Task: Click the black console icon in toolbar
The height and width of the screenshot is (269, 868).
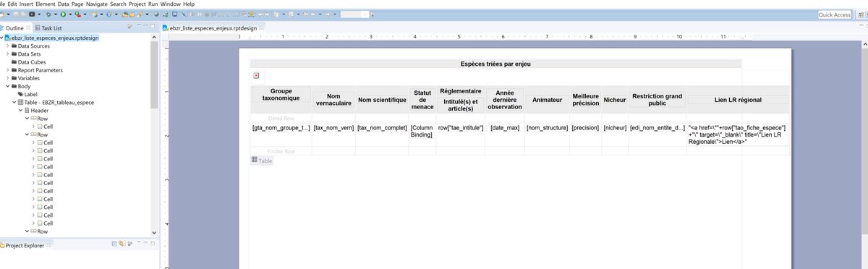Action: click(x=32, y=14)
